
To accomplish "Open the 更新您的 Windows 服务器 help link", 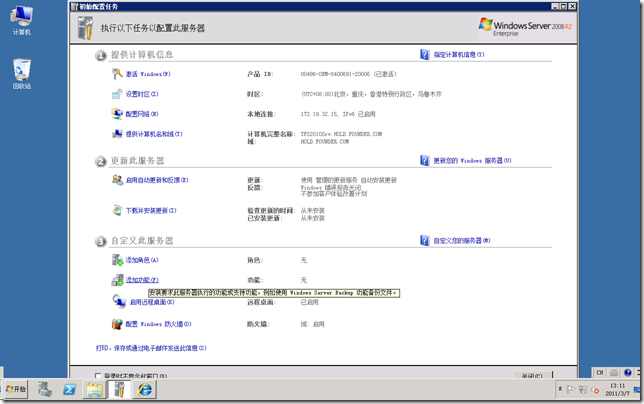I will click(x=472, y=161).
